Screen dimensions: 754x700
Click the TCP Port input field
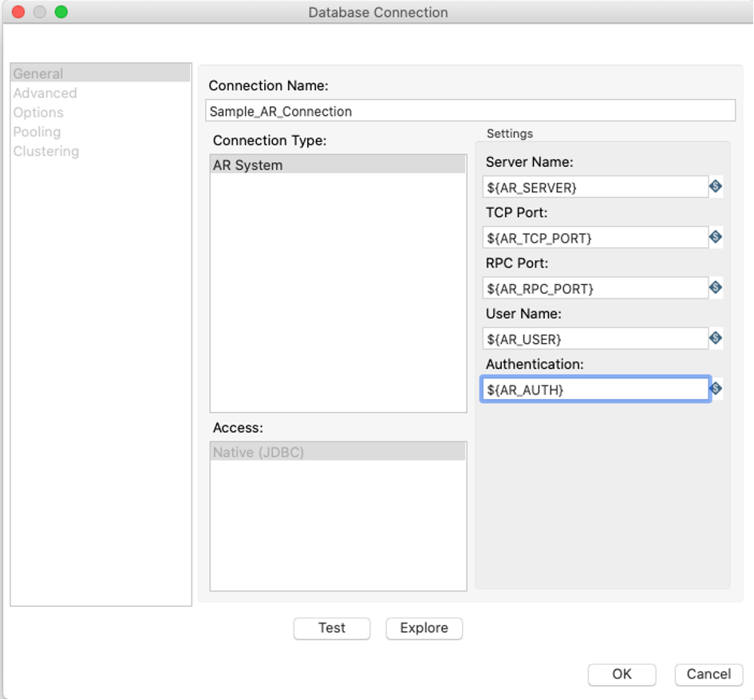(x=594, y=238)
